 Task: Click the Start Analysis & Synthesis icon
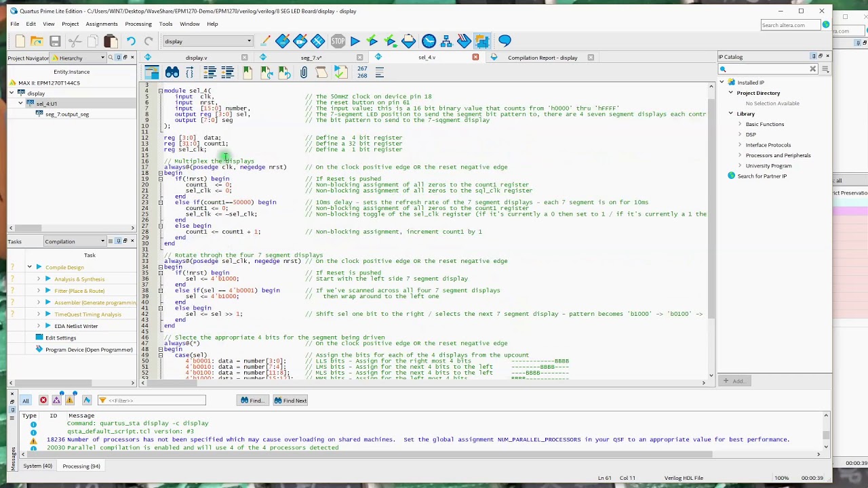(372, 41)
